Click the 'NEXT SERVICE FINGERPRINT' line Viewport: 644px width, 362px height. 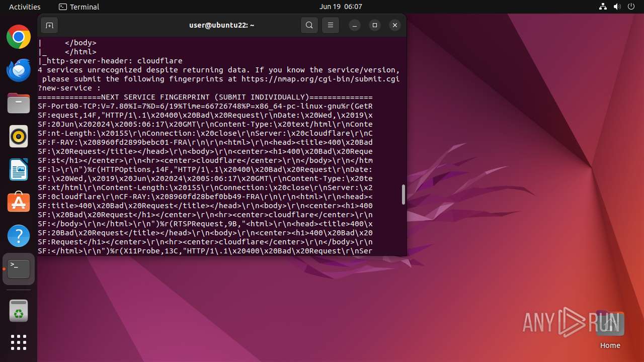[x=205, y=97]
